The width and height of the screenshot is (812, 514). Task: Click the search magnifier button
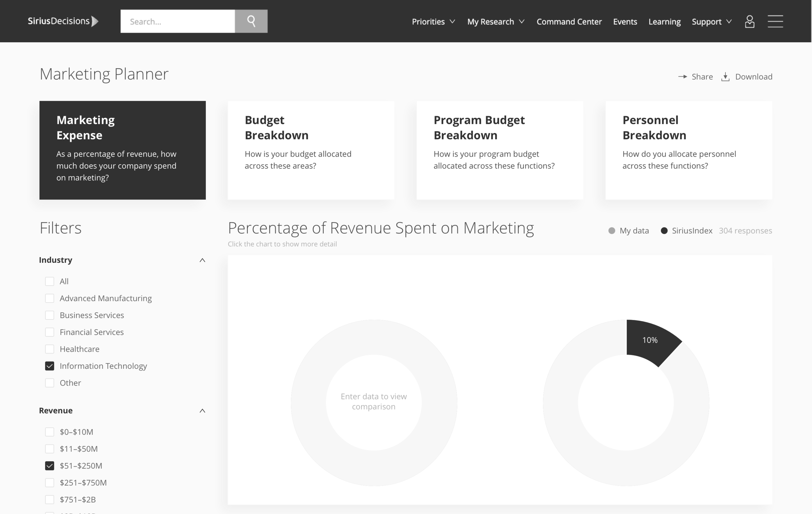[251, 21]
